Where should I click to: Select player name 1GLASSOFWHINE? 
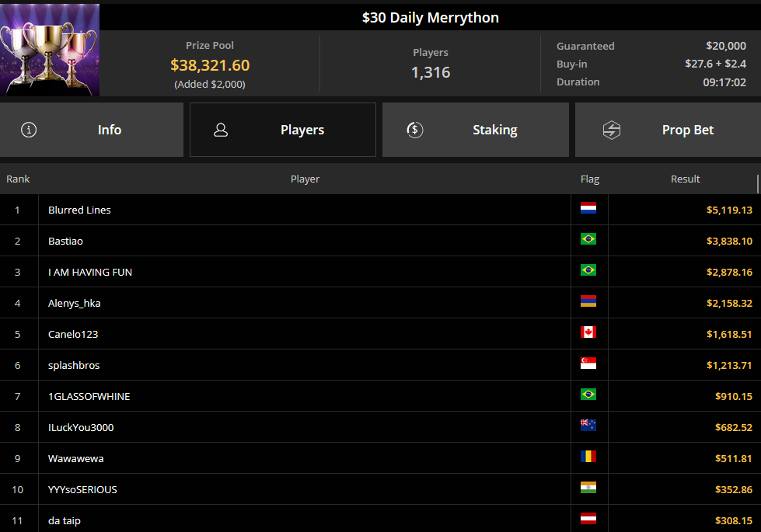(x=89, y=396)
